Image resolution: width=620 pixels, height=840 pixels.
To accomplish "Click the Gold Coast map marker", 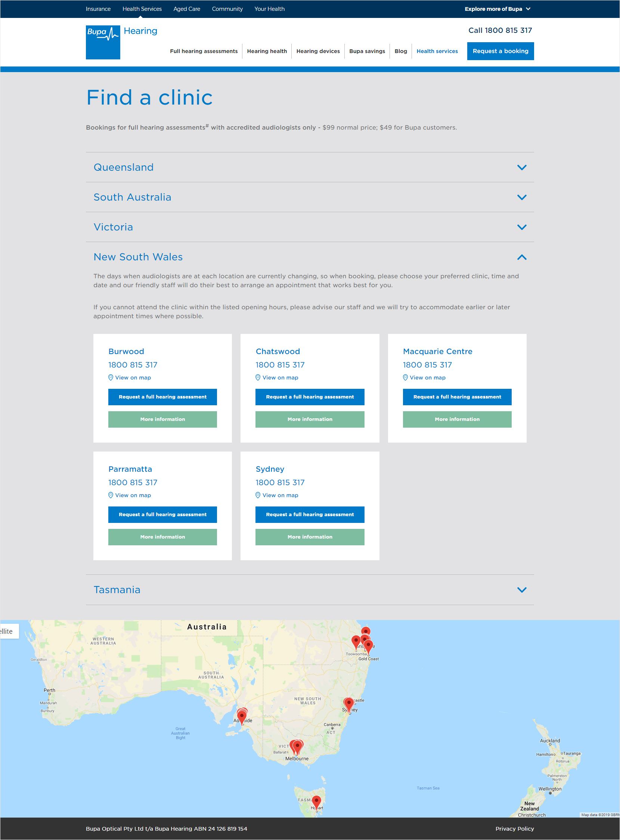I will tap(369, 647).
